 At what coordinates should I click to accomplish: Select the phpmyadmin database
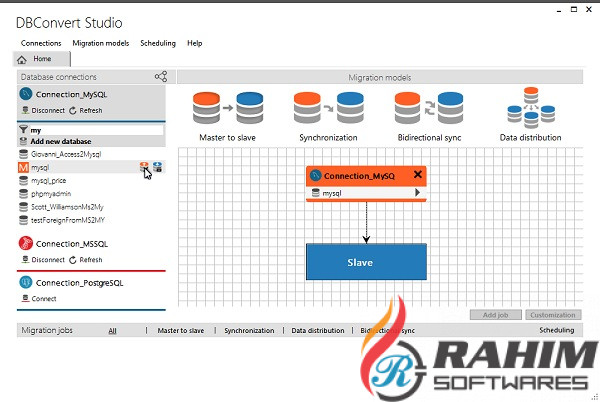click(51, 194)
